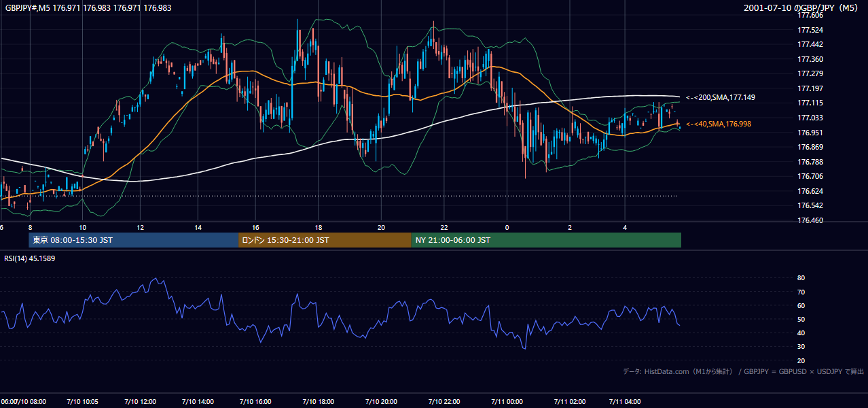868x408 pixels.
Task: Click hour label 14 under the price chart
Action: tap(198, 227)
